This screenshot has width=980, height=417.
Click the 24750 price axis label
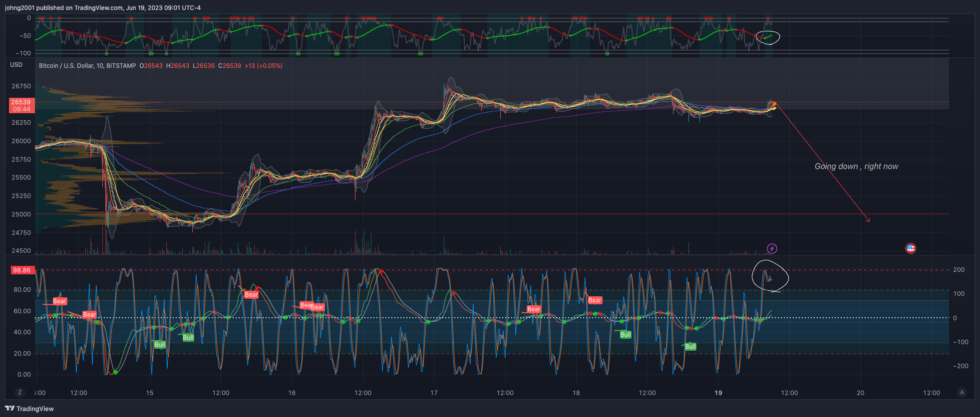pos(21,233)
